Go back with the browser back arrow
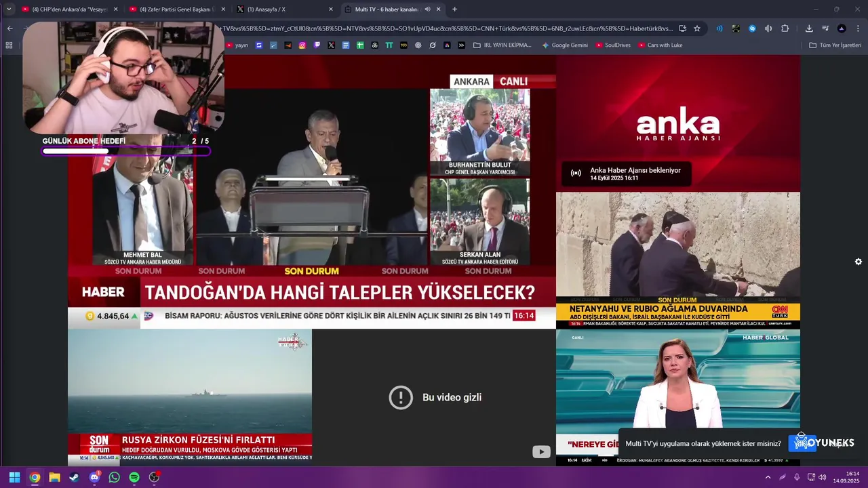This screenshot has height=488, width=868. [x=9, y=28]
